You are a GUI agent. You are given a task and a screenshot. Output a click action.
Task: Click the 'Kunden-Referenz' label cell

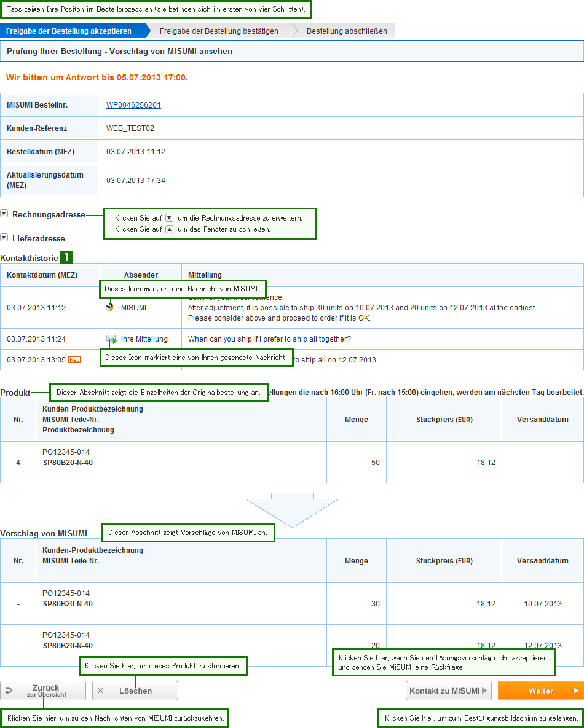50,128
